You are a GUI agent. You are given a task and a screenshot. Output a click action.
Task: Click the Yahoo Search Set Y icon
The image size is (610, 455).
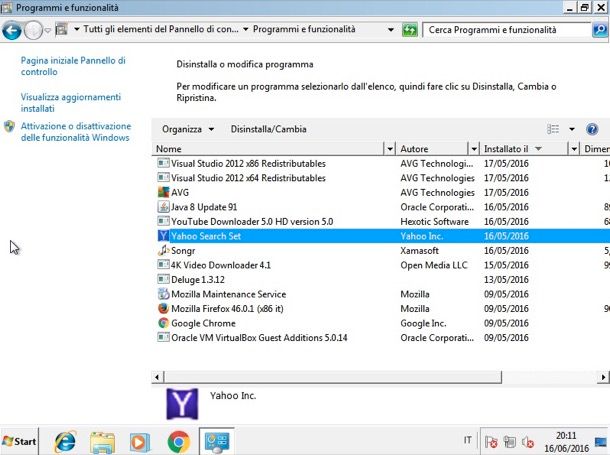pos(163,236)
